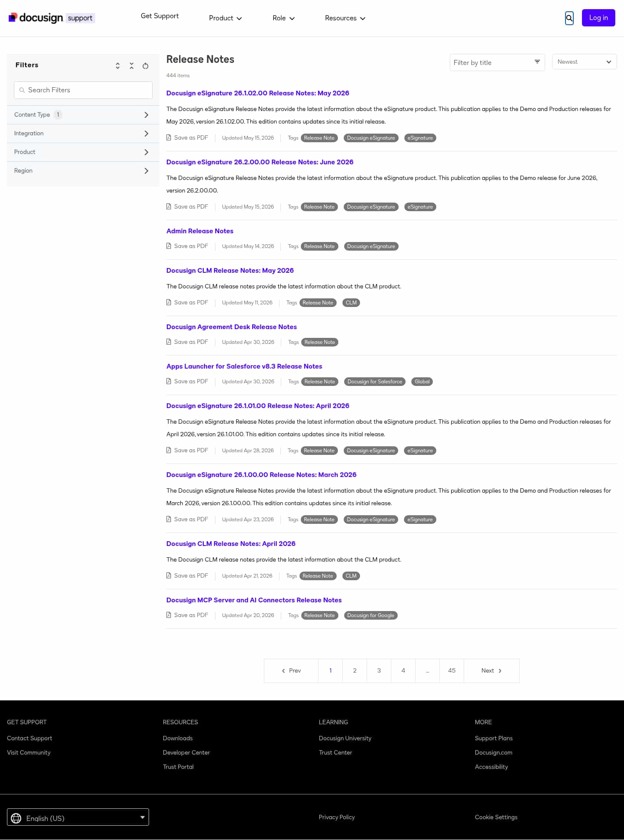Viewport: 624px width, 840px height.
Task: Go to pagination page 2
Action: (x=354, y=670)
